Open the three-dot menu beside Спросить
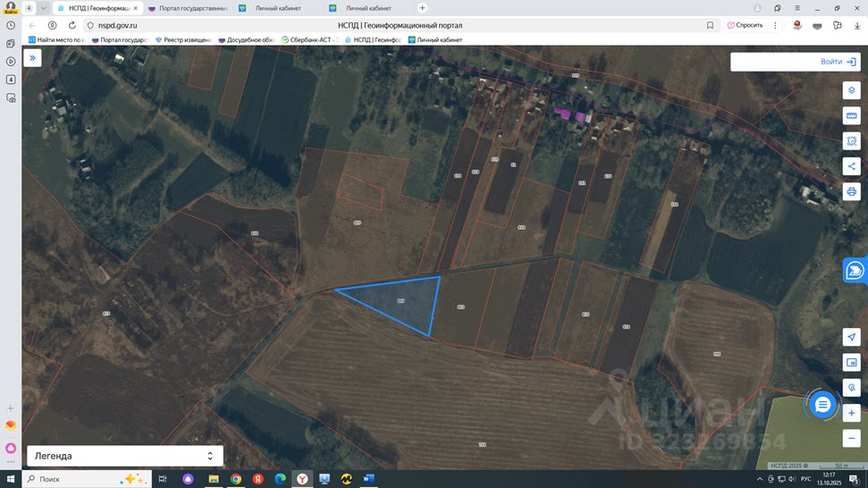The width and height of the screenshot is (868, 488). [x=776, y=25]
